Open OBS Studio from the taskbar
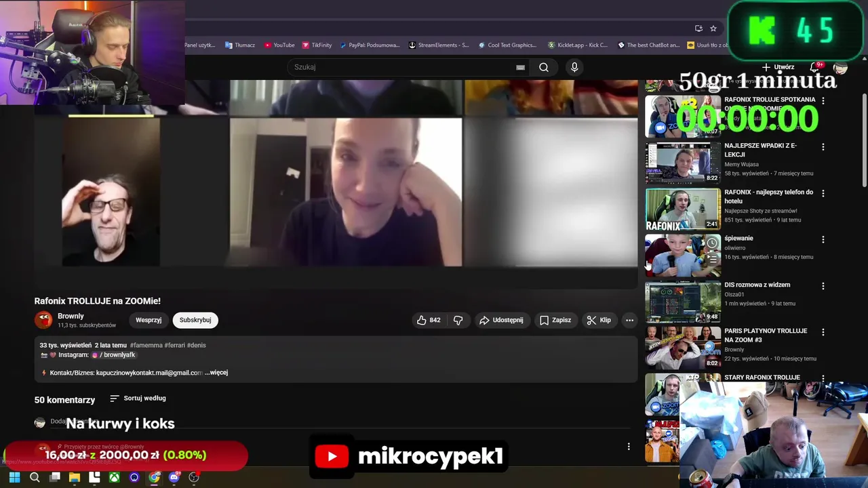The image size is (868, 488). 194,477
